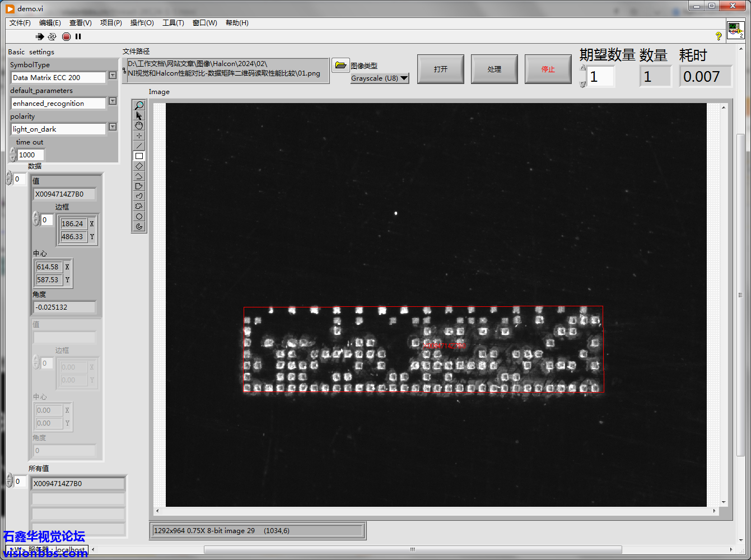Select the Zoom tool in image palette

pyautogui.click(x=139, y=105)
